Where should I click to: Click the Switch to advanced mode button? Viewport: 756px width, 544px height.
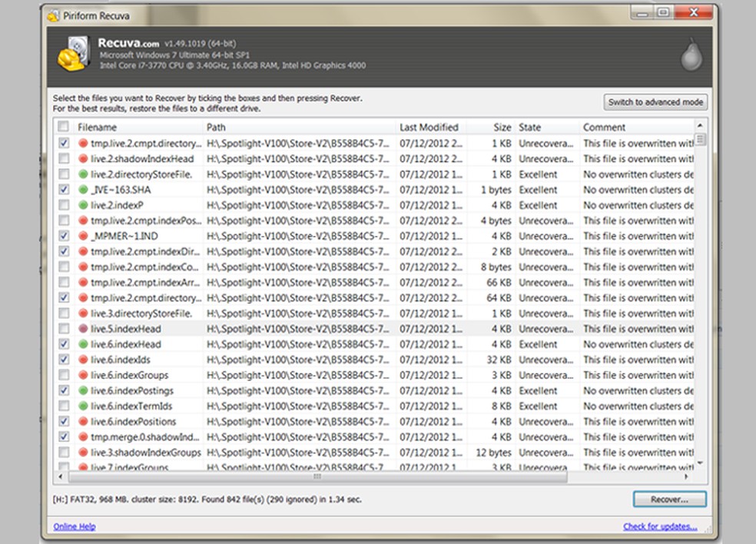(x=655, y=102)
